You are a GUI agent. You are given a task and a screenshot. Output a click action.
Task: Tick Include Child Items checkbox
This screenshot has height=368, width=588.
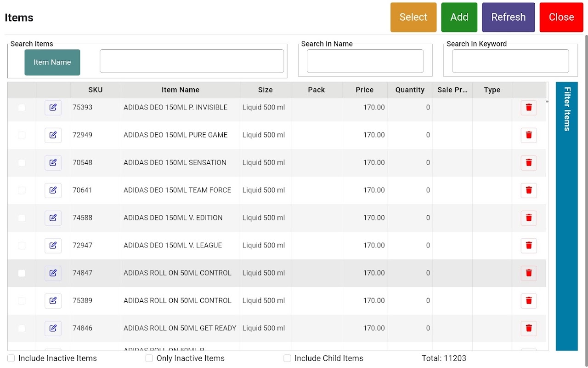(287, 358)
